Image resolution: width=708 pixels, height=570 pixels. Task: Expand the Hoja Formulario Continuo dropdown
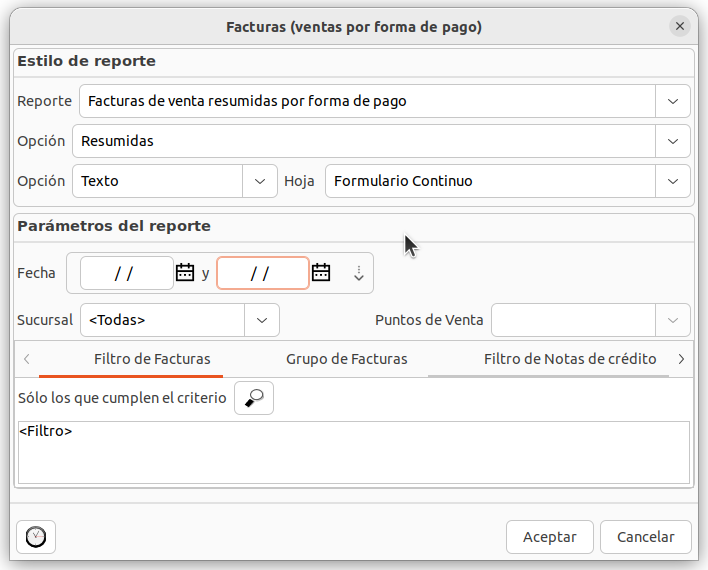click(673, 181)
